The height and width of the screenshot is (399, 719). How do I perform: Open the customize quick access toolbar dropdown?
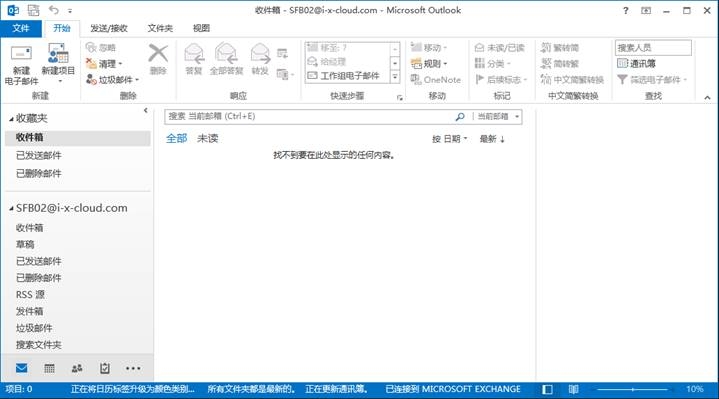coord(70,10)
